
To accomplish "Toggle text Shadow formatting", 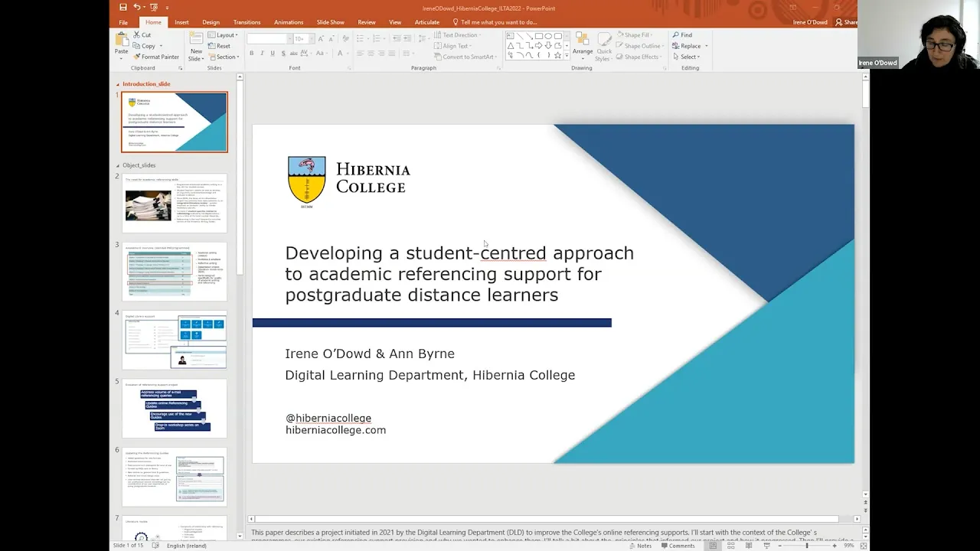I will click(x=283, y=54).
